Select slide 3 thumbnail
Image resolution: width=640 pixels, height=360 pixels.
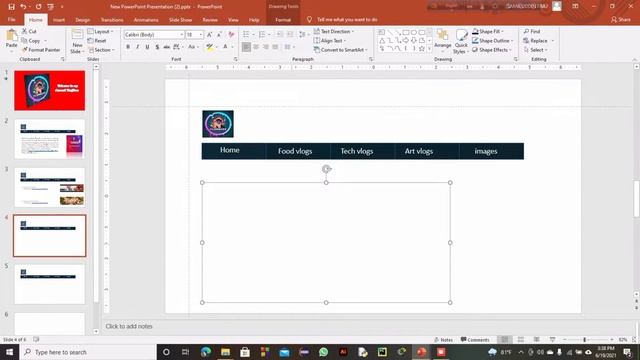click(x=50, y=187)
